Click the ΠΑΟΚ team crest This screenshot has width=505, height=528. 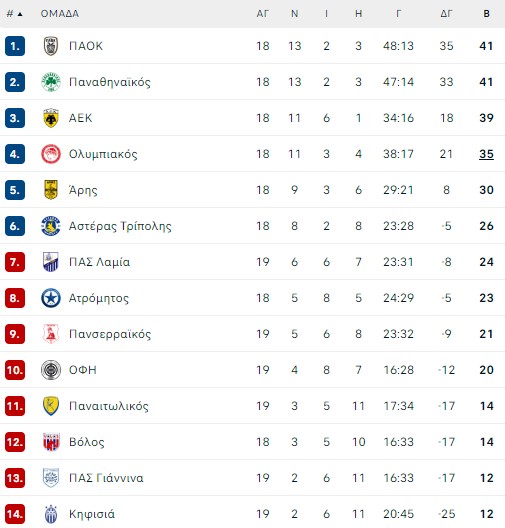(51, 46)
